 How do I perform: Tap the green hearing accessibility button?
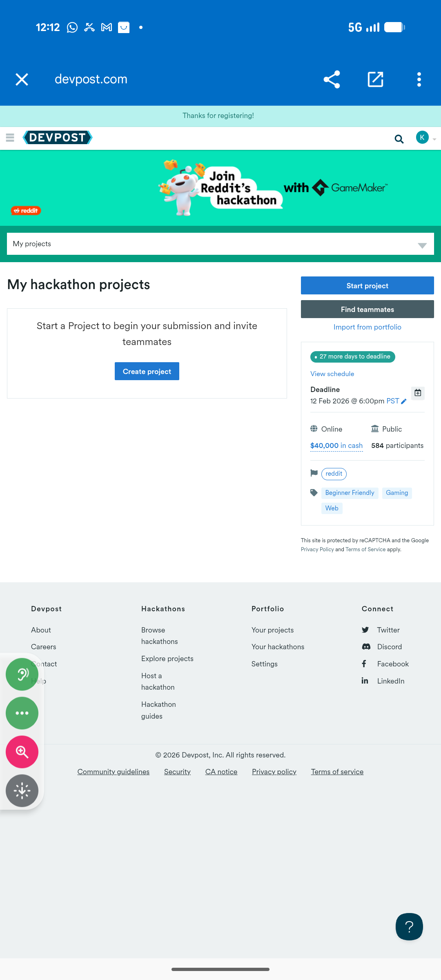click(22, 674)
